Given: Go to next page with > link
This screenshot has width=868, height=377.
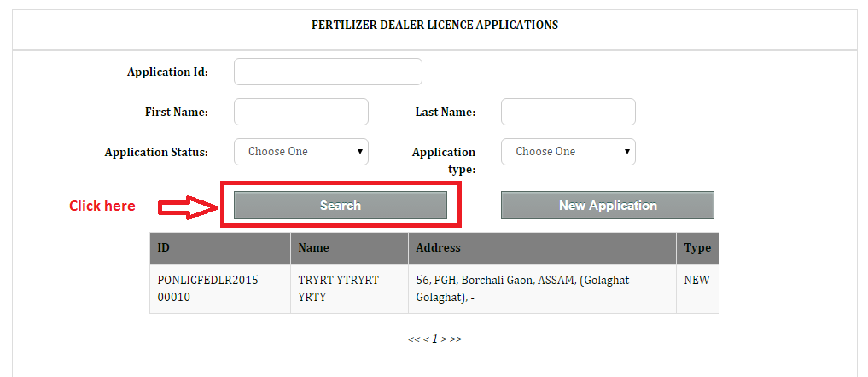Looking at the screenshot, I should point(444,339).
